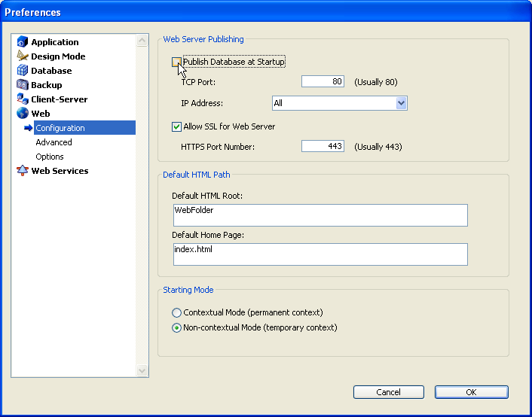Open the Options page under Web
The height and width of the screenshot is (417, 532).
(x=50, y=157)
